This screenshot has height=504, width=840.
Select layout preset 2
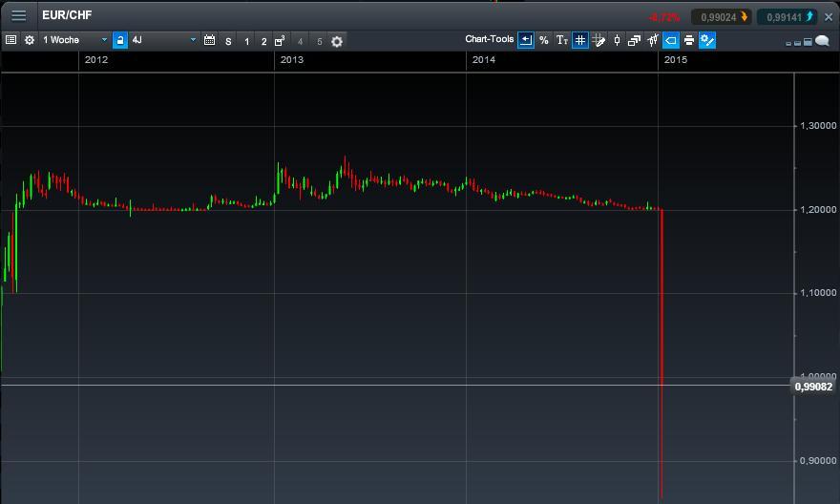(263, 41)
